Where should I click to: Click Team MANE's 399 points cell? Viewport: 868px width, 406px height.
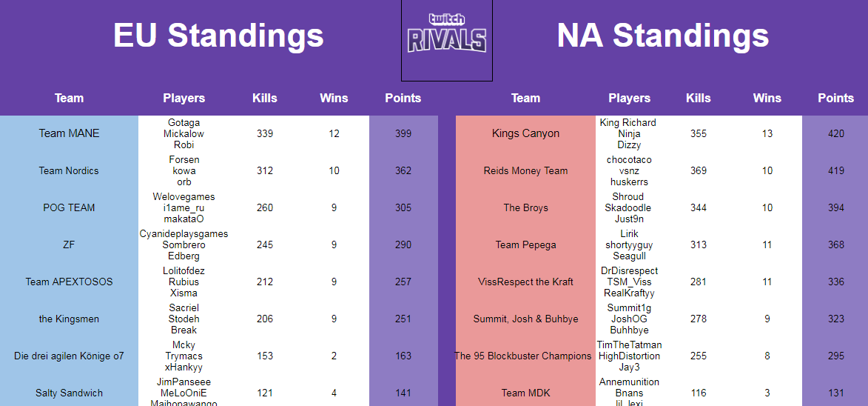tap(403, 133)
